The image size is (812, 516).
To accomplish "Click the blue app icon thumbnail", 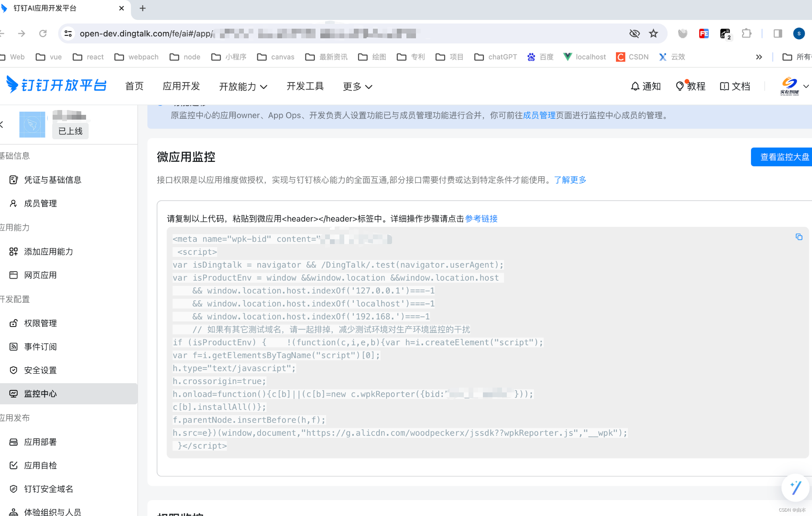I will point(32,124).
